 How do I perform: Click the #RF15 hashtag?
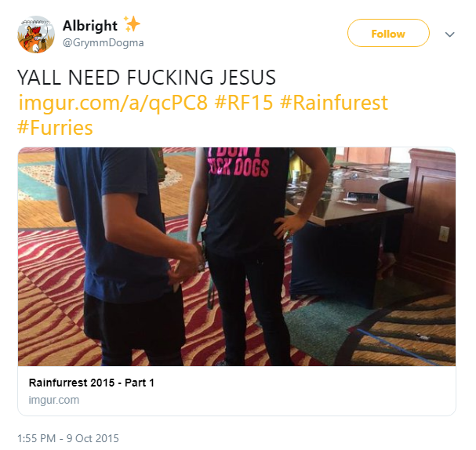pyautogui.click(x=244, y=103)
